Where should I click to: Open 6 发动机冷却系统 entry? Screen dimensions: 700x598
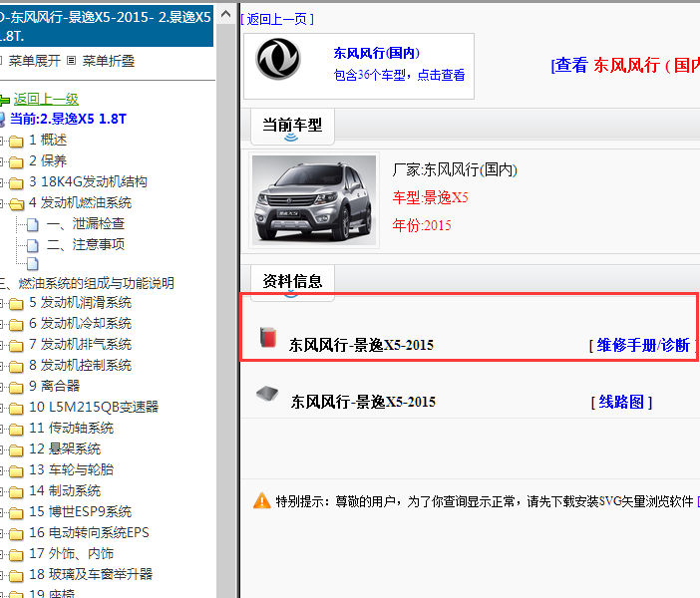tap(81, 323)
